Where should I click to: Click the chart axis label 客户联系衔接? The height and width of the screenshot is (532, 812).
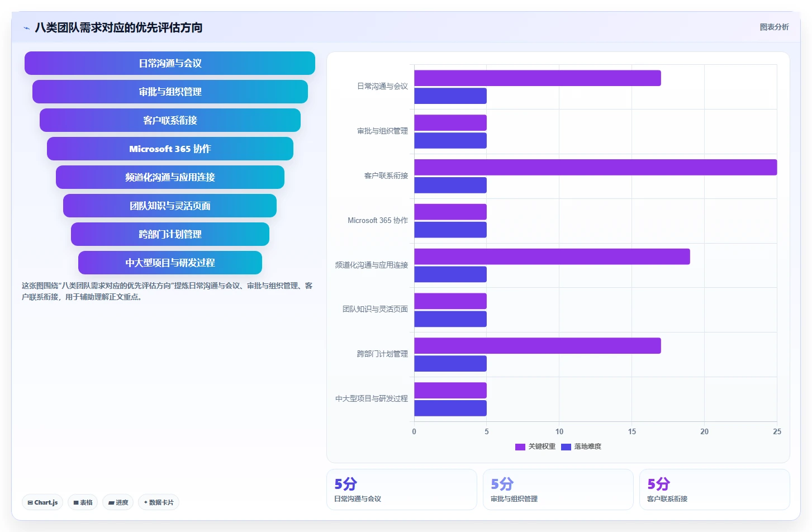click(386, 175)
